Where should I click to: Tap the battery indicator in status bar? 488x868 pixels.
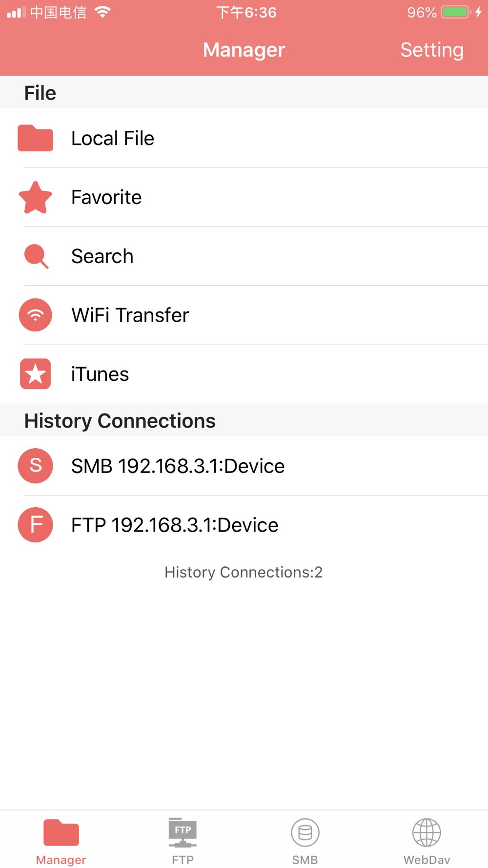point(456,12)
